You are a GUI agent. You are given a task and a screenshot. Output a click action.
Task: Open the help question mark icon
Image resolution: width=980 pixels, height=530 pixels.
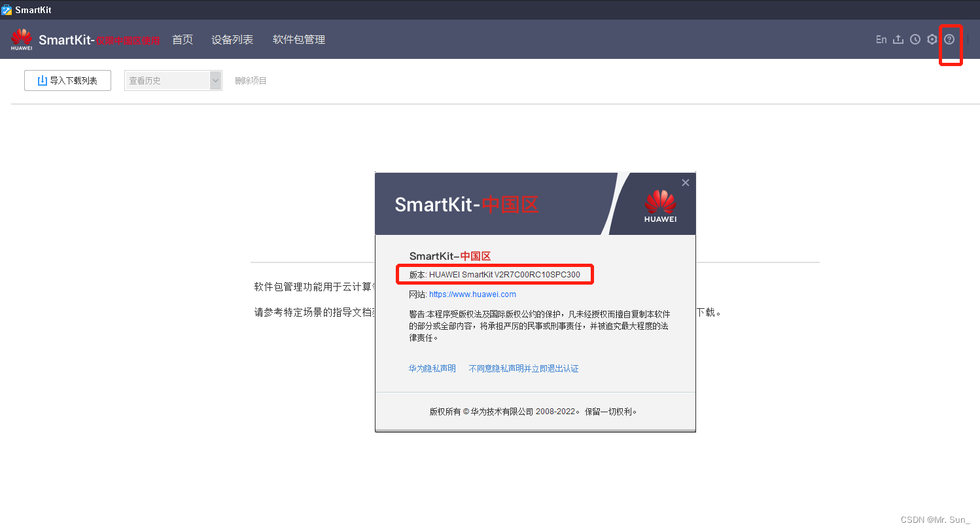click(950, 39)
